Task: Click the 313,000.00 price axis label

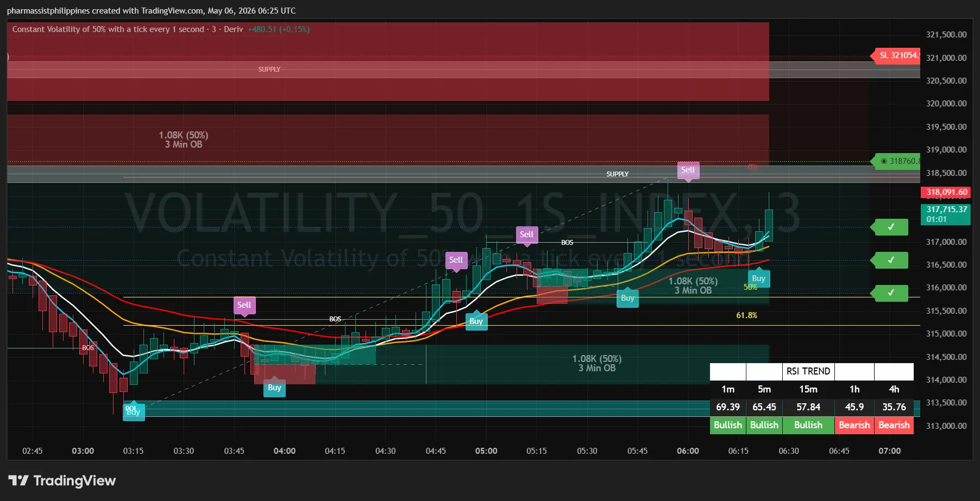Action: [x=946, y=426]
